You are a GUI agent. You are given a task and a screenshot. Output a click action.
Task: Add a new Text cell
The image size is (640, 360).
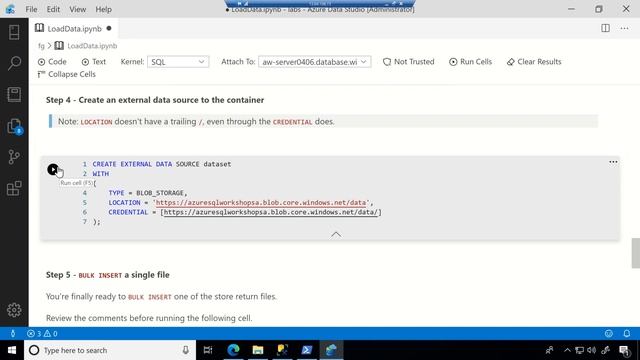point(93,62)
